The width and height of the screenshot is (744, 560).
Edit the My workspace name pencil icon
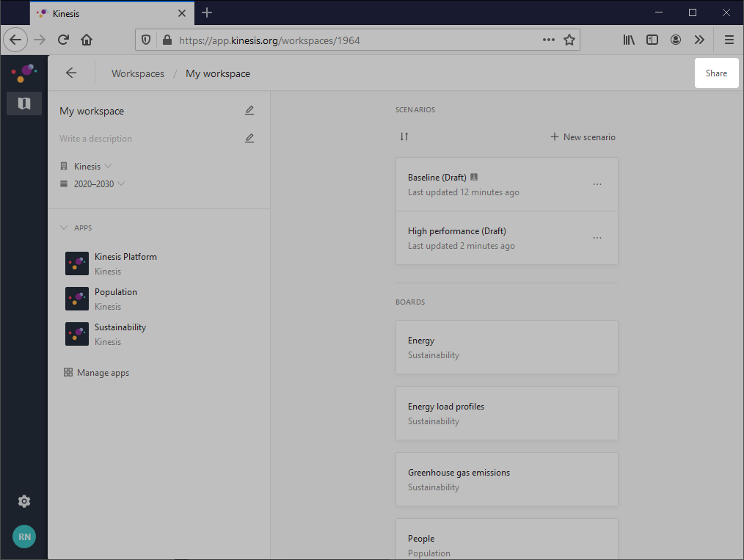(249, 111)
